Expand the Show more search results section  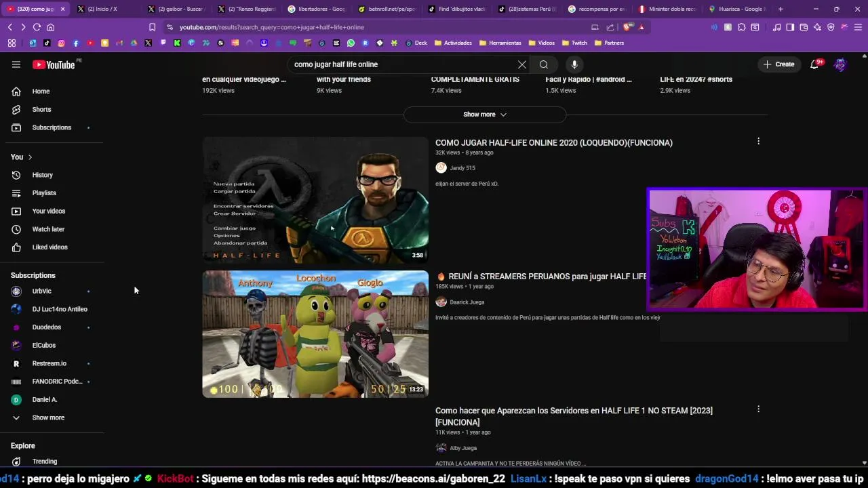[x=485, y=115]
